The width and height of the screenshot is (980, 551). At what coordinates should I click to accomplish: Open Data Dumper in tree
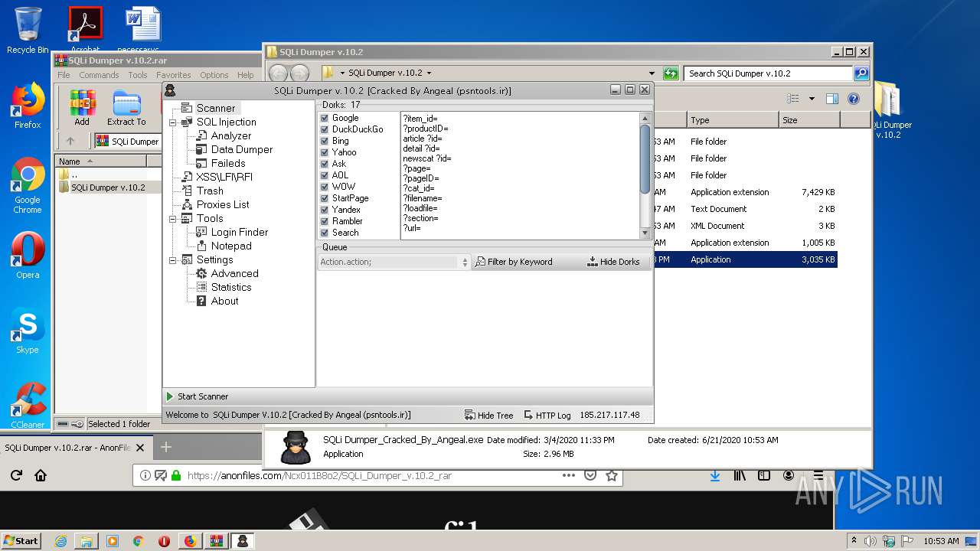[x=241, y=149]
